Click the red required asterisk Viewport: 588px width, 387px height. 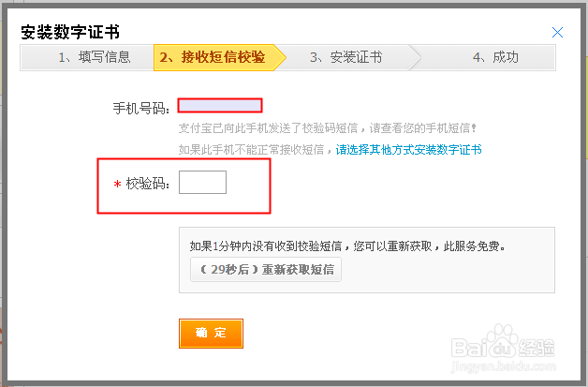[117, 185]
